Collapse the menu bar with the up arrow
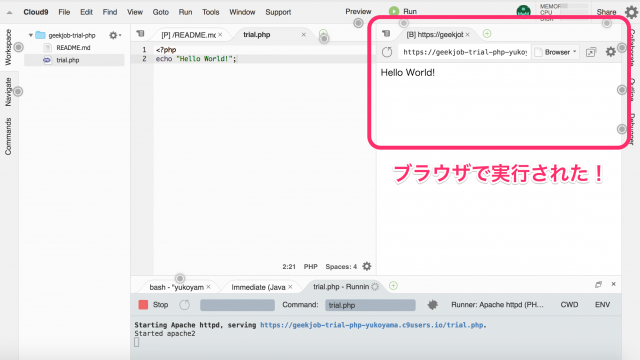This screenshot has width=640, height=360. 9,13
